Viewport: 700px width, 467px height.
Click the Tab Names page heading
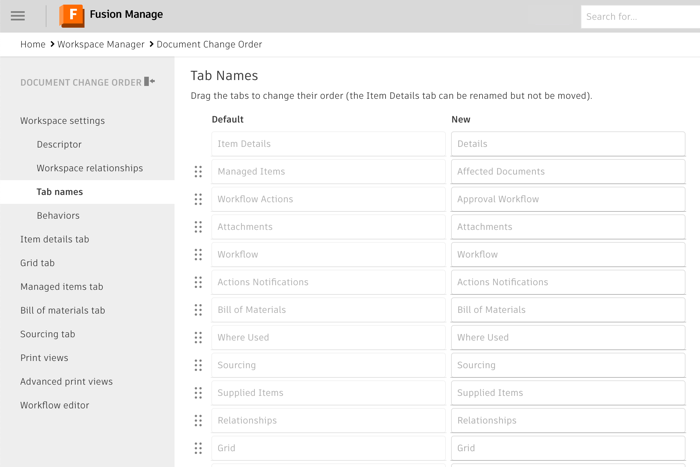224,75
